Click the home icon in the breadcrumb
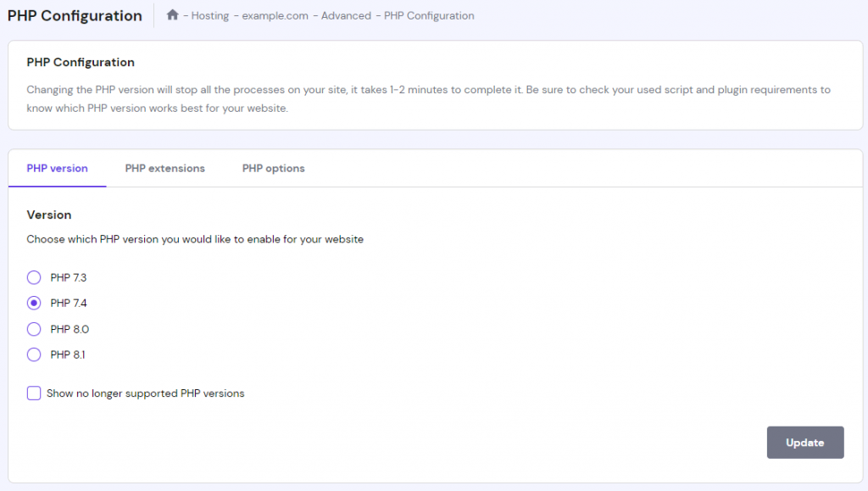 coord(172,15)
